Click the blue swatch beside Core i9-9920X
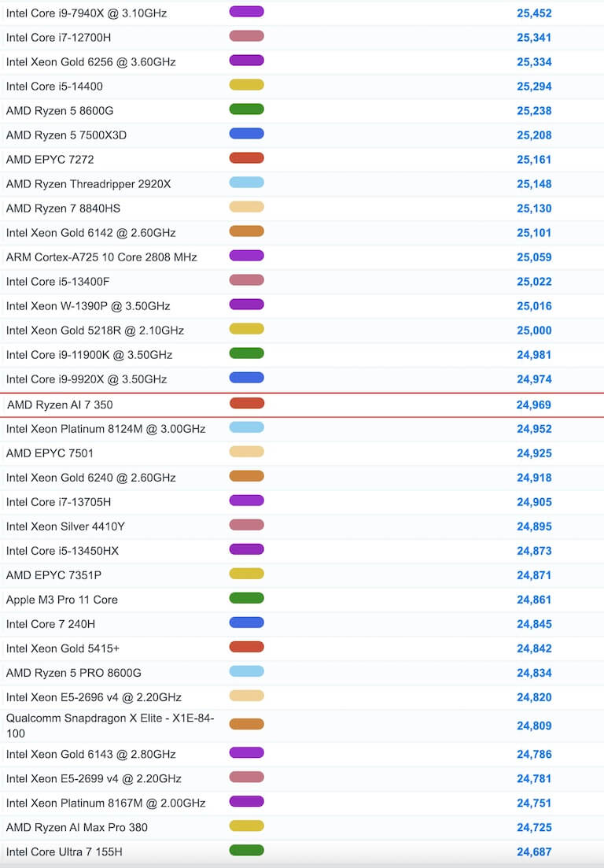The width and height of the screenshot is (604, 868). [x=247, y=378]
